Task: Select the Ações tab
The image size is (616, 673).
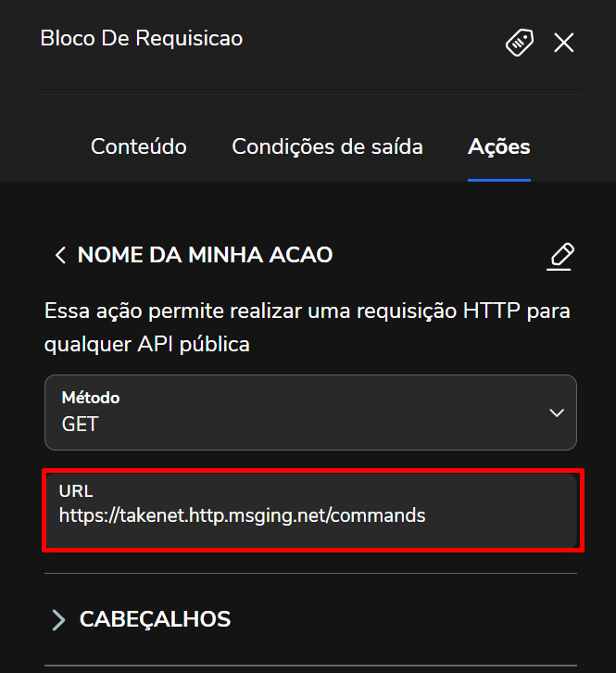Action: (499, 146)
